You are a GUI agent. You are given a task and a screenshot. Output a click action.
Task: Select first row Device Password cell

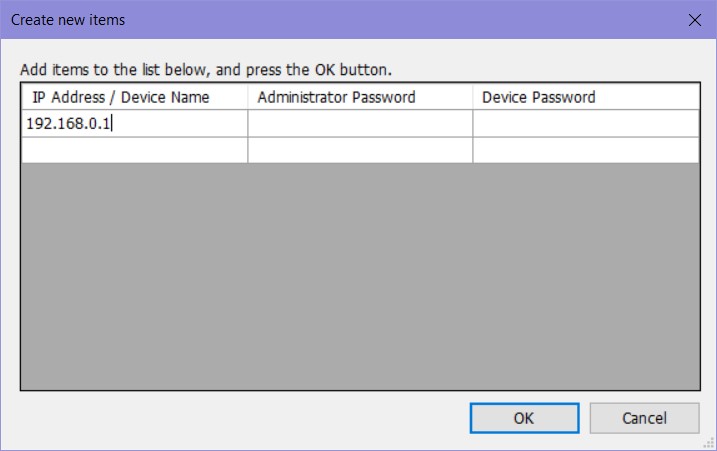(x=585, y=124)
